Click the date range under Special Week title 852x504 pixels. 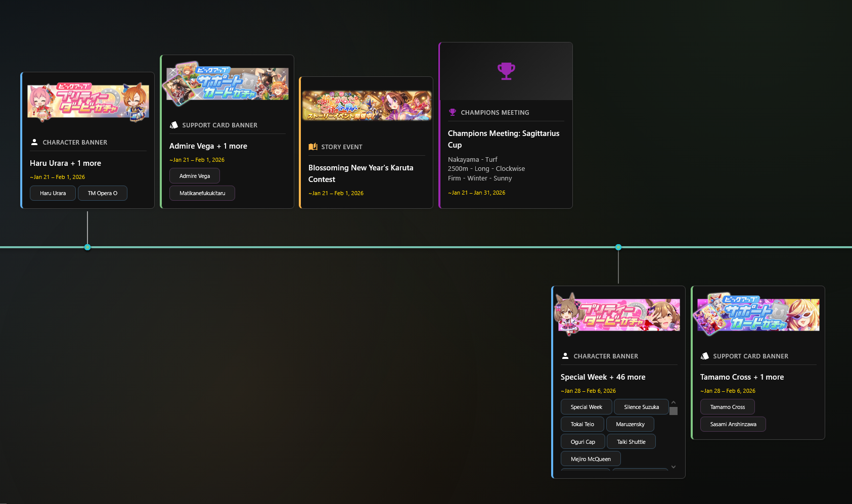(589, 391)
